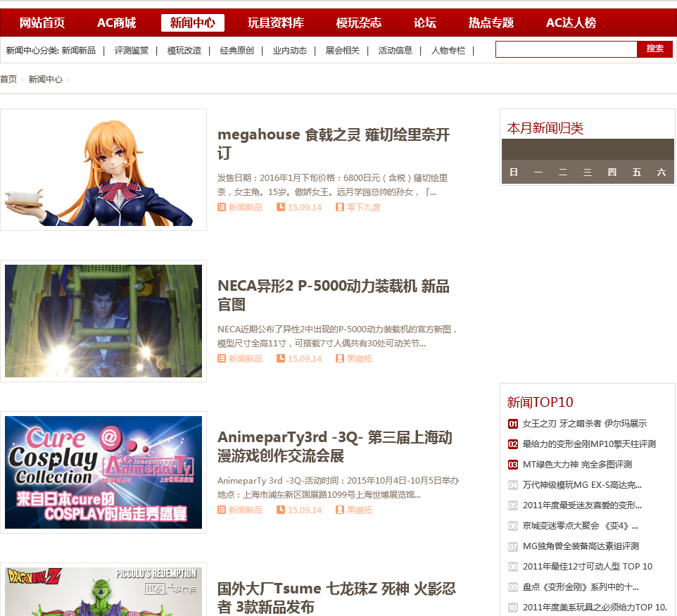Choose the 业内动态 category
This screenshot has width=677, height=616.
(290, 51)
